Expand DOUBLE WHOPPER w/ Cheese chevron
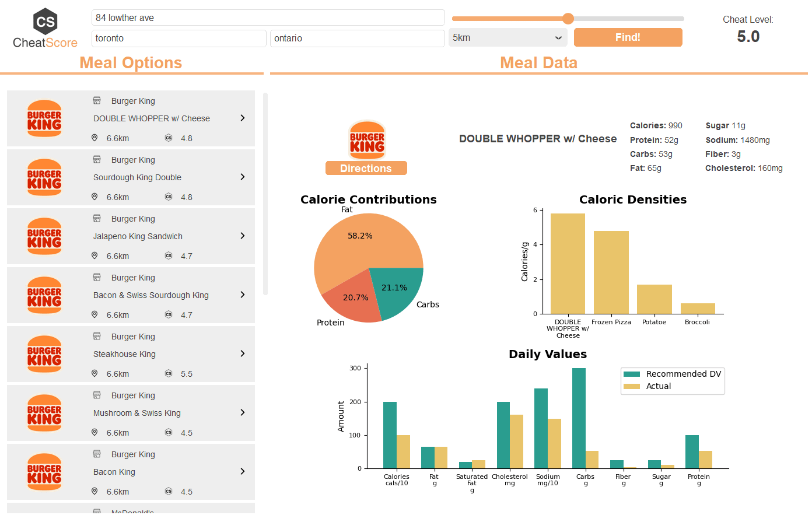The height and width of the screenshot is (522, 812). (x=243, y=118)
